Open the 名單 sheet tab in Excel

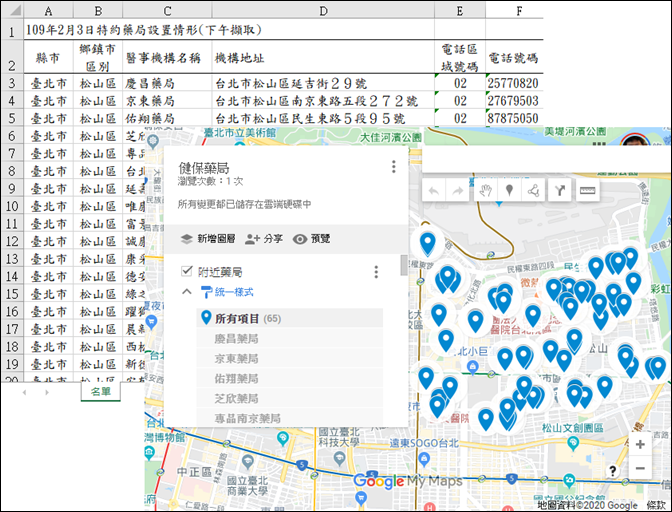pyautogui.click(x=101, y=391)
